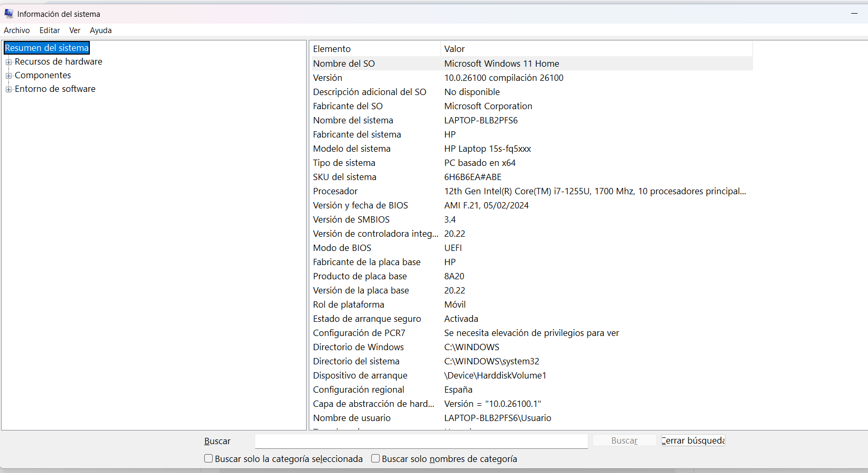Click the Elemento column header
This screenshot has width=868, height=473.
point(375,49)
